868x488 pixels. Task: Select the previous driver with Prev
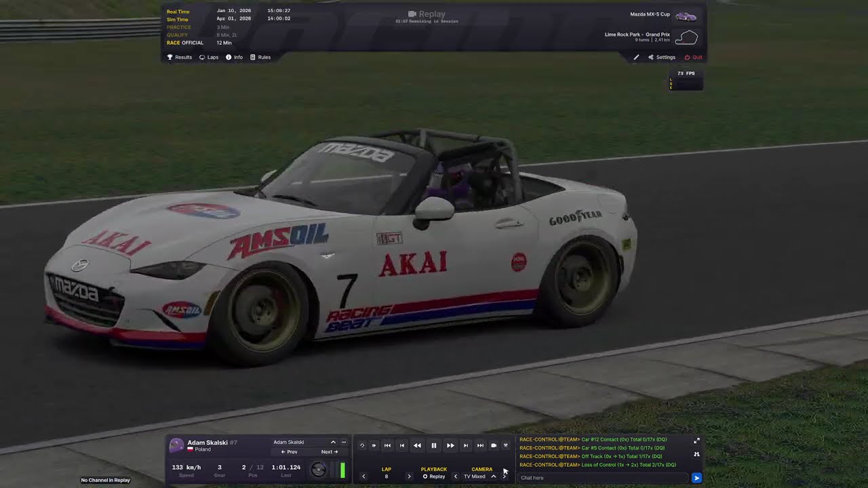pyautogui.click(x=290, y=452)
